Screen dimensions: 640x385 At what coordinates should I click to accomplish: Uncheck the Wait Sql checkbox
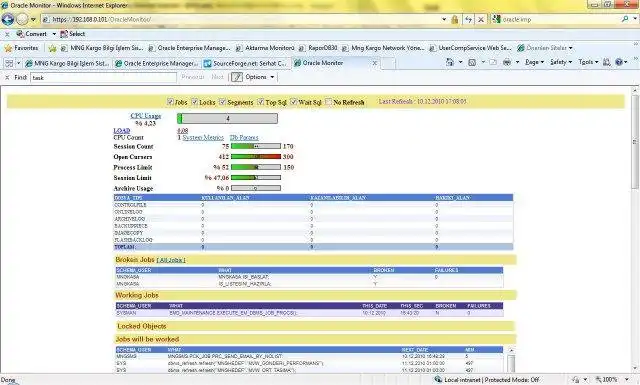[x=293, y=102]
